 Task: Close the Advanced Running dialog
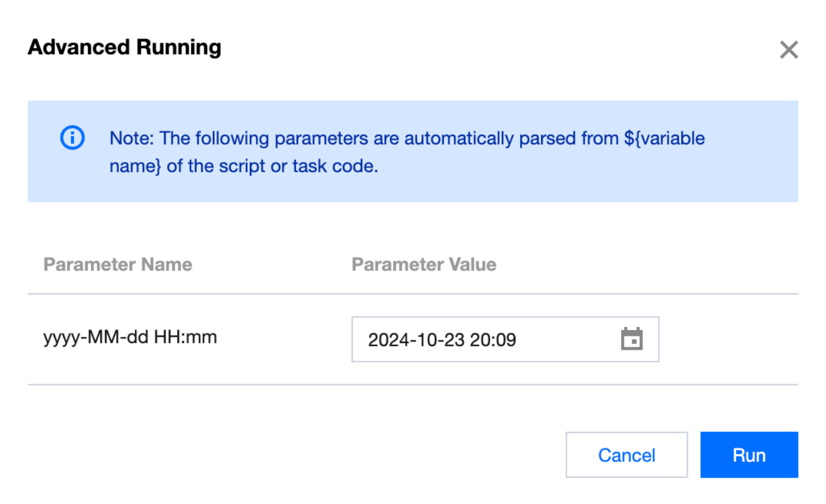[x=788, y=50]
